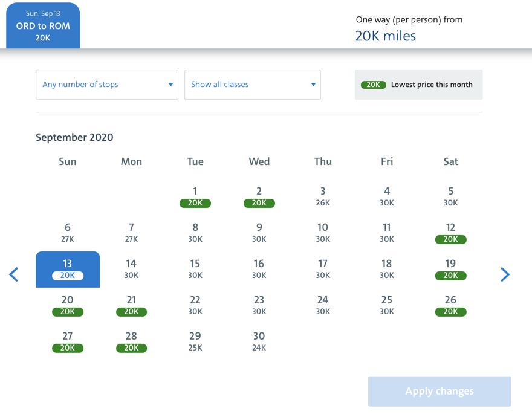Click the right arrow to view October
532x414 pixels.
tap(505, 274)
